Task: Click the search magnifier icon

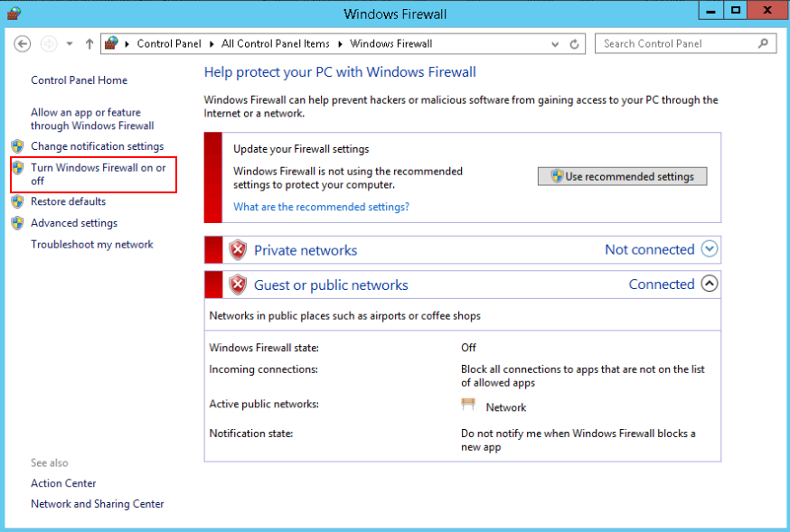Action: point(763,43)
